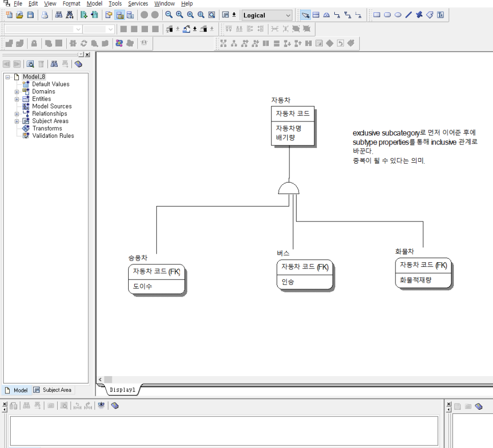The image size is (493, 448).
Task: Select the ellipse drawing shape tool
Action: [x=398, y=15]
